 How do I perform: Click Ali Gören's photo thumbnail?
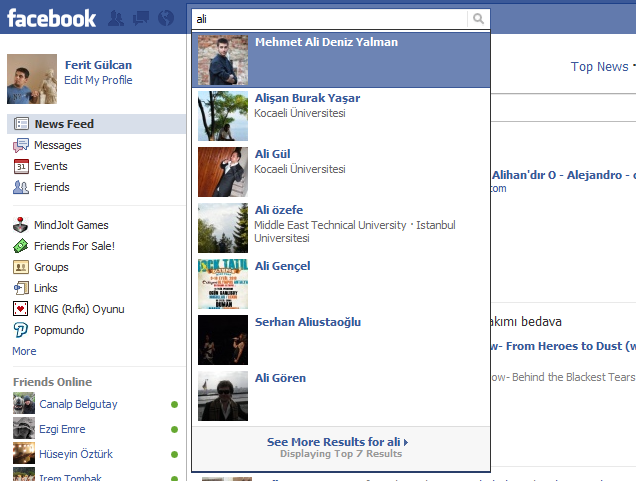tap(223, 396)
